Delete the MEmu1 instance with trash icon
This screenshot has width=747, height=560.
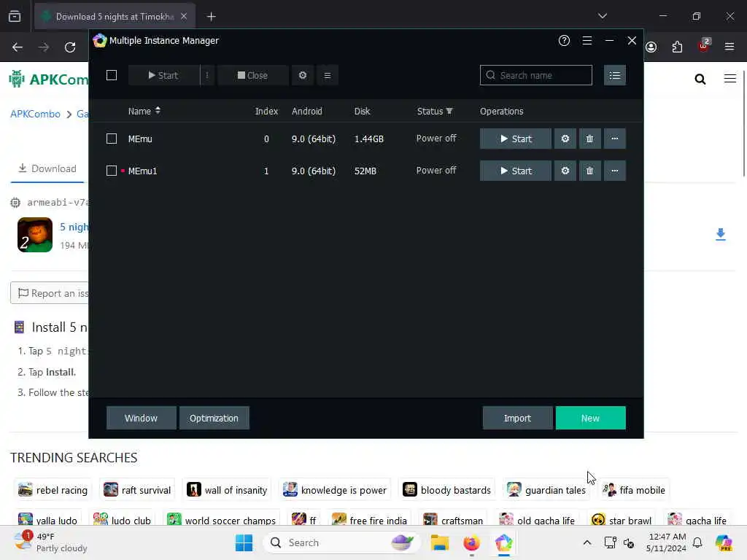pyautogui.click(x=589, y=171)
